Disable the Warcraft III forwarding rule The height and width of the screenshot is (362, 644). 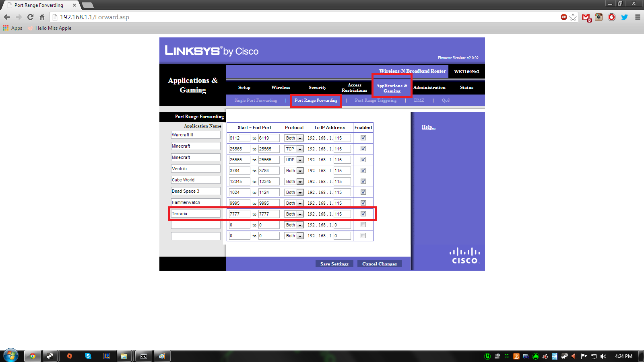363,138
